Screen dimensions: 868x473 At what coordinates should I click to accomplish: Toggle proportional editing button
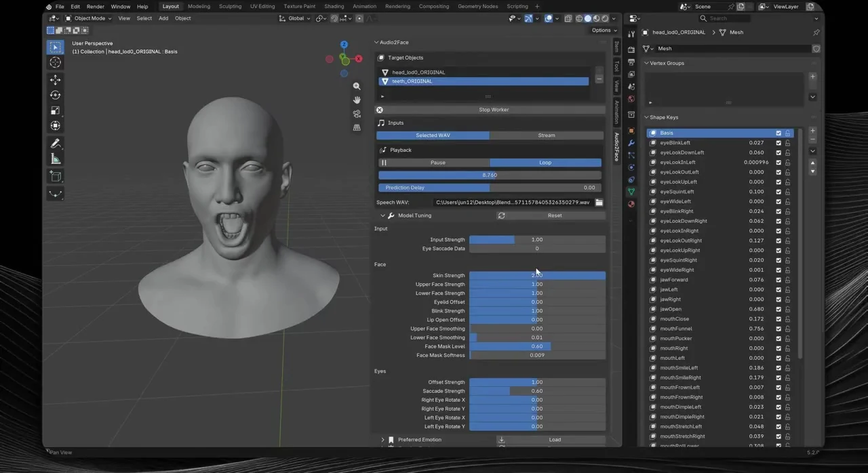pyautogui.click(x=359, y=18)
